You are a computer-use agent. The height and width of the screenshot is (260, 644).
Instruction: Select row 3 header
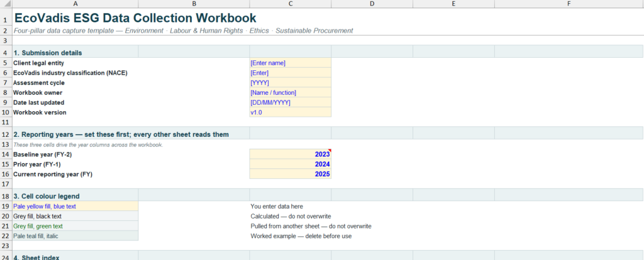pyautogui.click(x=6, y=40)
